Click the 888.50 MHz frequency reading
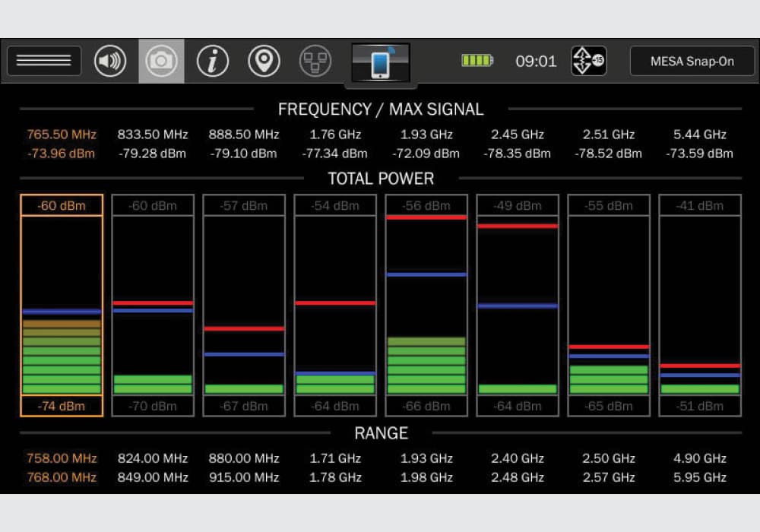760x532 pixels. 244,135
